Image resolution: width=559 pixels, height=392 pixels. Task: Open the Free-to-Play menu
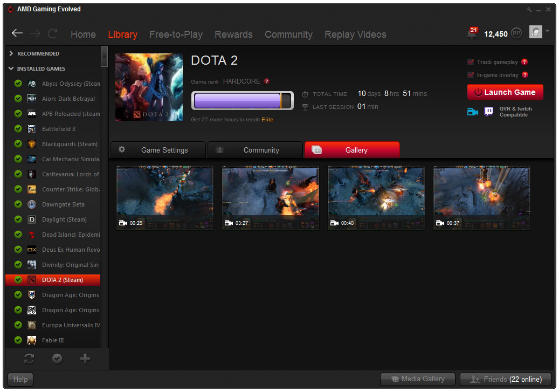[x=176, y=35]
